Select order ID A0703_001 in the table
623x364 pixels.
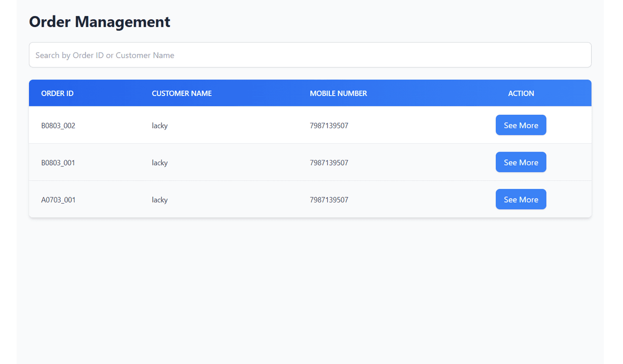pos(58,199)
